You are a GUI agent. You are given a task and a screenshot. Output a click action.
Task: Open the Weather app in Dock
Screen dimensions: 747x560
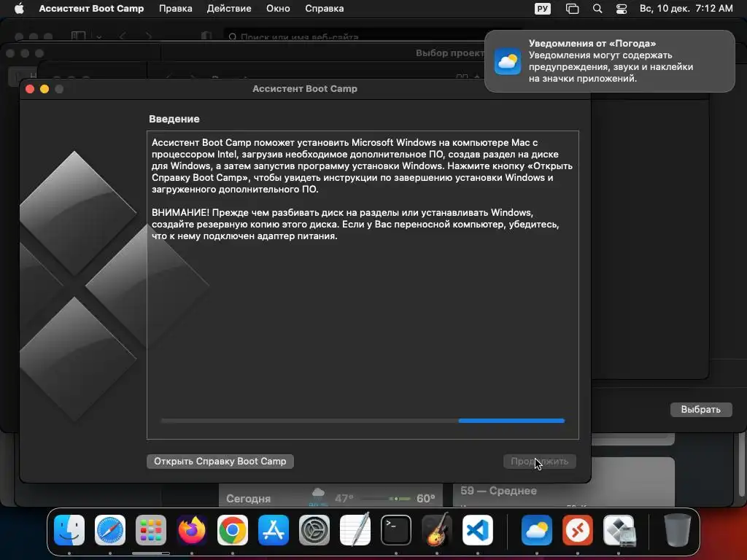click(x=536, y=530)
